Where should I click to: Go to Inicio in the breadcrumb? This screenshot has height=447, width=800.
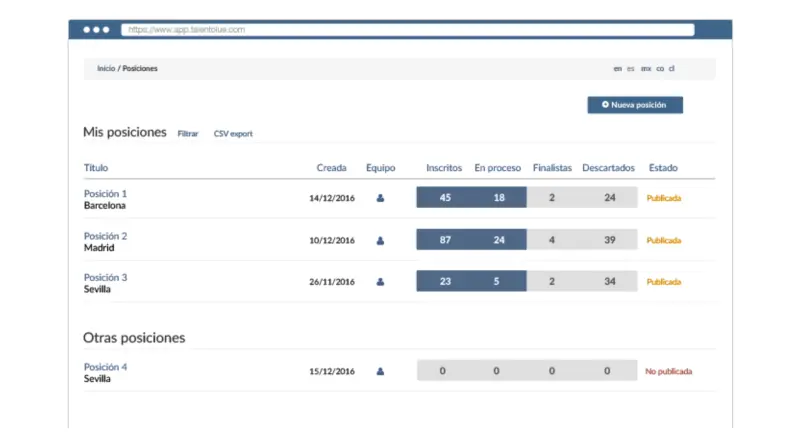coord(105,69)
